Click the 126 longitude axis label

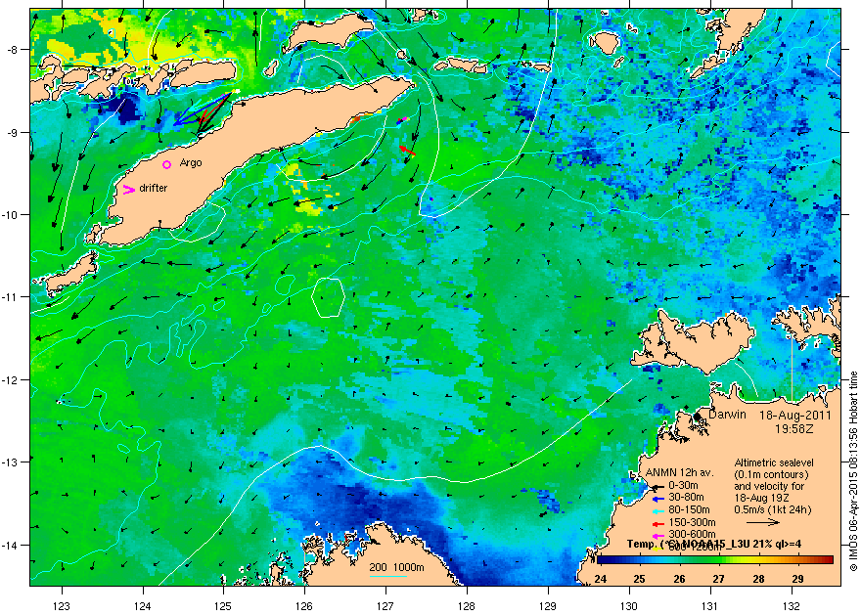(x=304, y=606)
